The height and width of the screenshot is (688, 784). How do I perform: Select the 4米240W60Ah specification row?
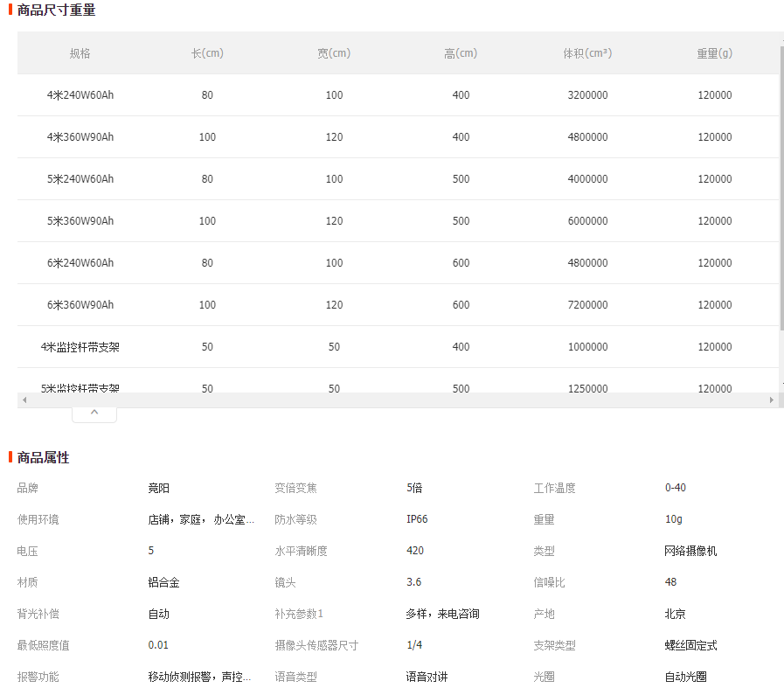pyautogui.click(x=80, y=95)
